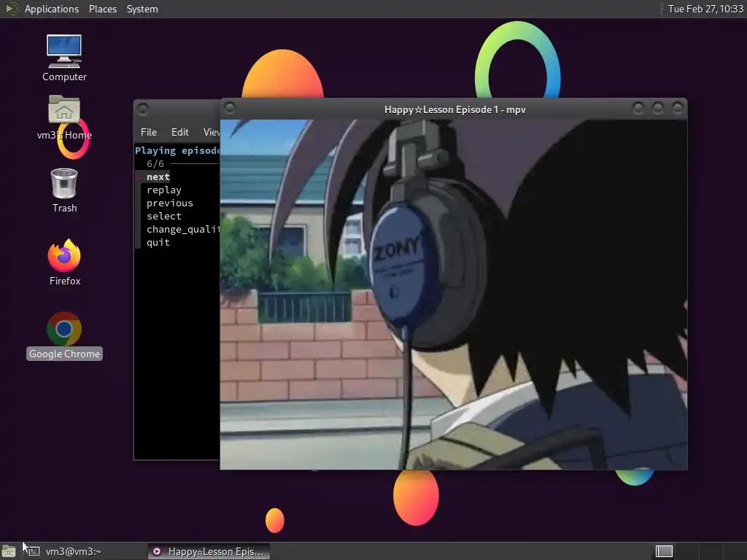Close the mpv window
The image size is (747, 560).
pos(677,109)
